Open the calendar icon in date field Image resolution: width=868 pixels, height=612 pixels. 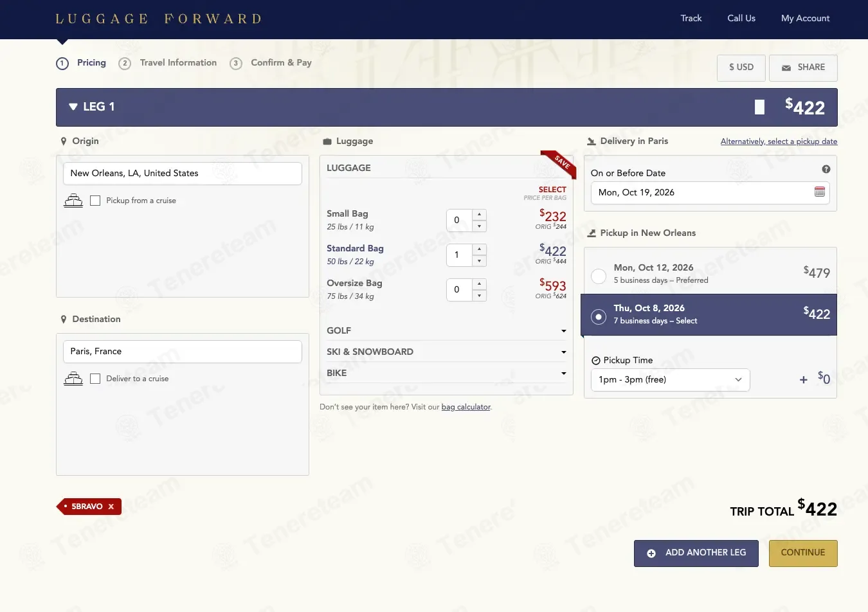pos(820,192)
